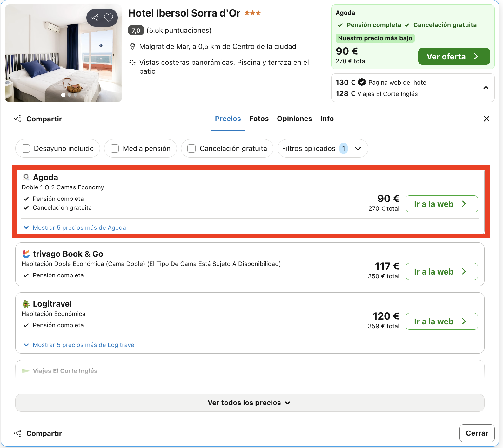This screenshot has width=503, height=448.
Task: Click the filter count badge showing 1
Action: (x=344, y=148)
